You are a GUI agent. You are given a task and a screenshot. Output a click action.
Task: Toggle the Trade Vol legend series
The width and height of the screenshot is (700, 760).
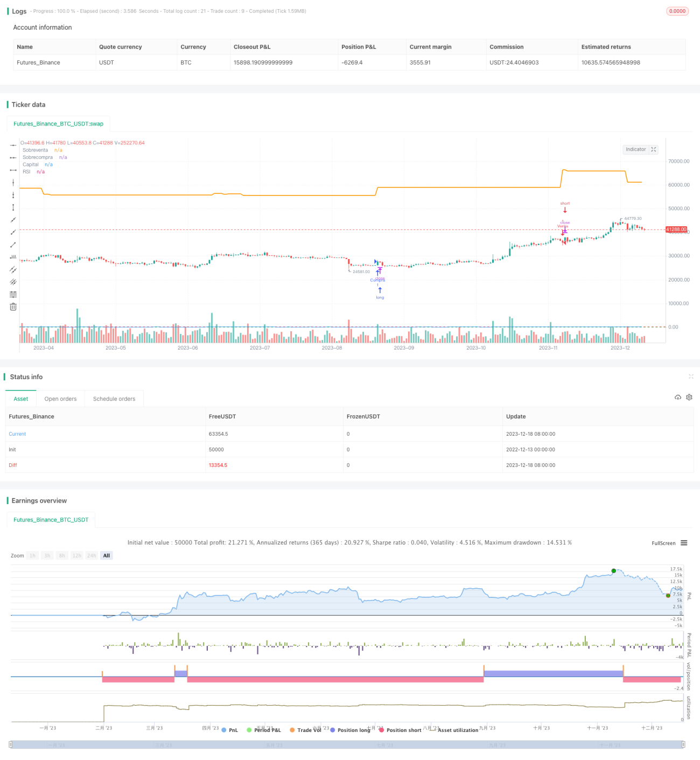pyautogui.click(x=305, y=730)
